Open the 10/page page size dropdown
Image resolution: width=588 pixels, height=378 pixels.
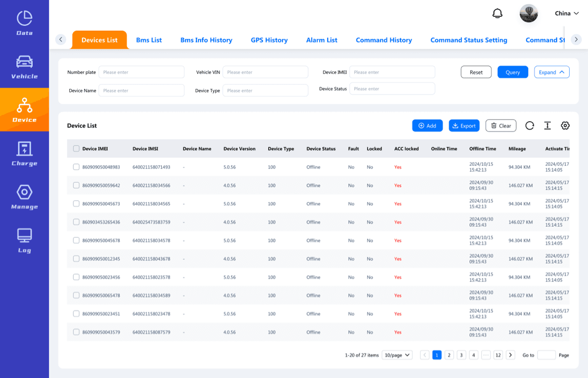pos(397,355)
